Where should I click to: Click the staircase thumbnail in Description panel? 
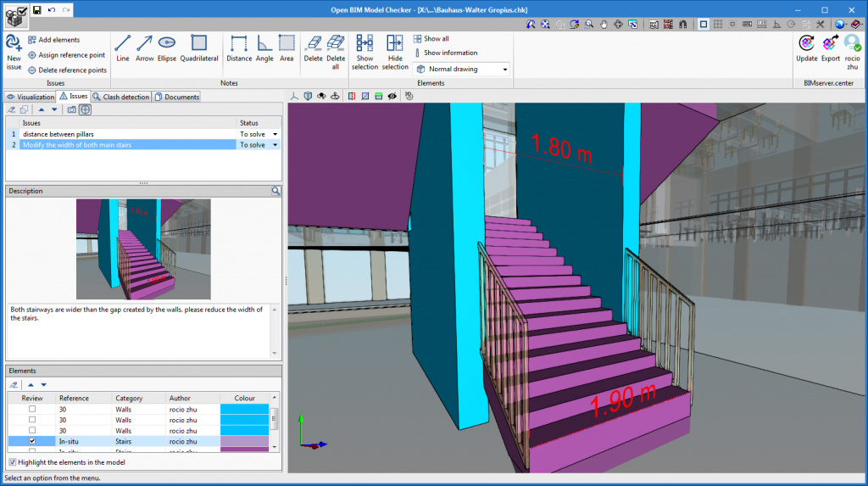point(143,249)
